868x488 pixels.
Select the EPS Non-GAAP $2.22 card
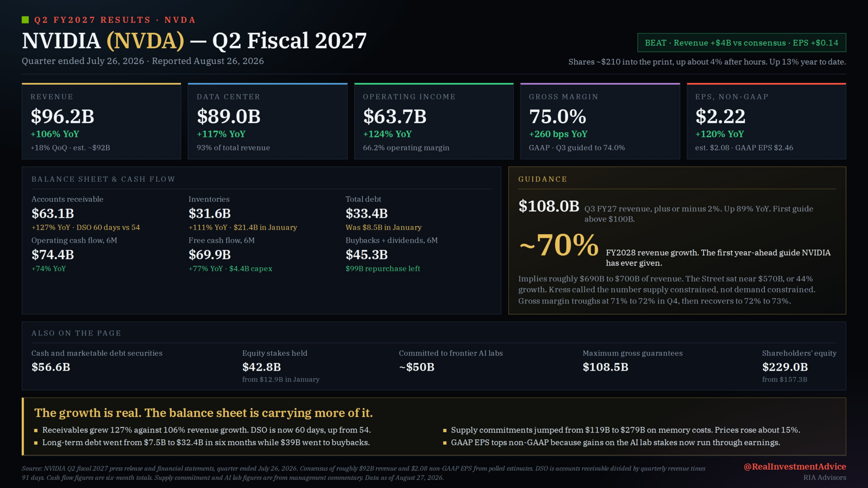coord(766,121)
